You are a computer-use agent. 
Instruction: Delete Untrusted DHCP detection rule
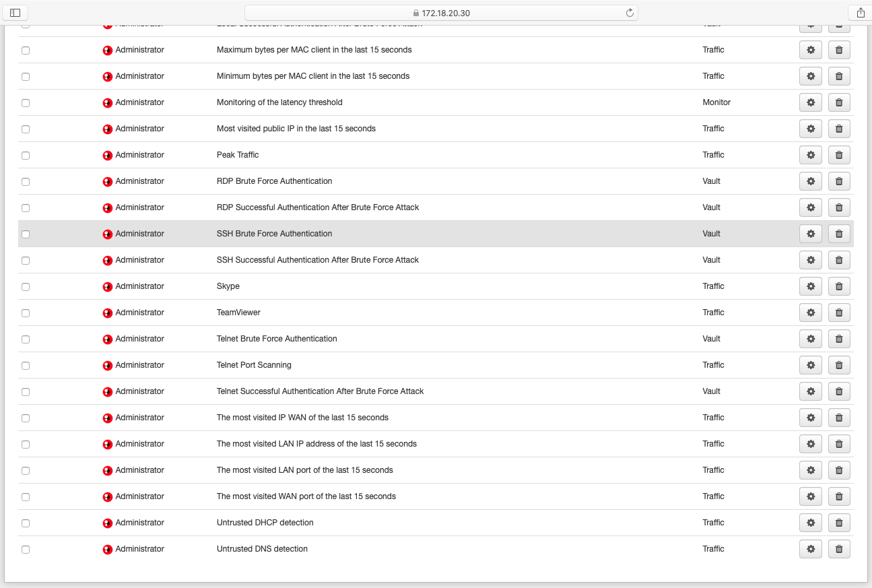pyautogui.click(x=839, y=523)
